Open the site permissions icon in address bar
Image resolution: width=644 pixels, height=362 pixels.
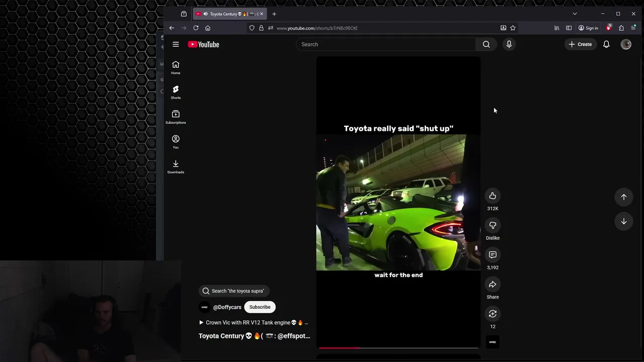[x=271, y=28]
